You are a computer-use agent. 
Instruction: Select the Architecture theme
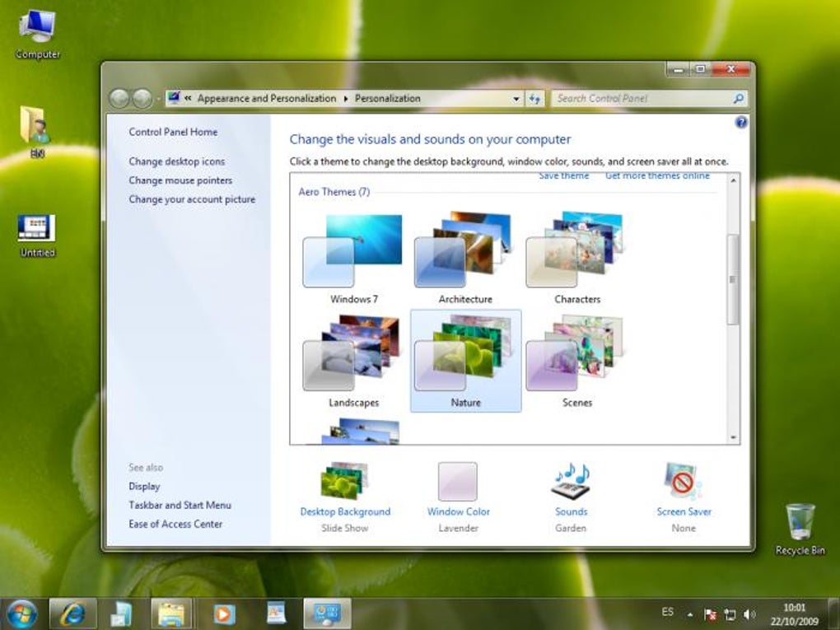click(465, 258)
